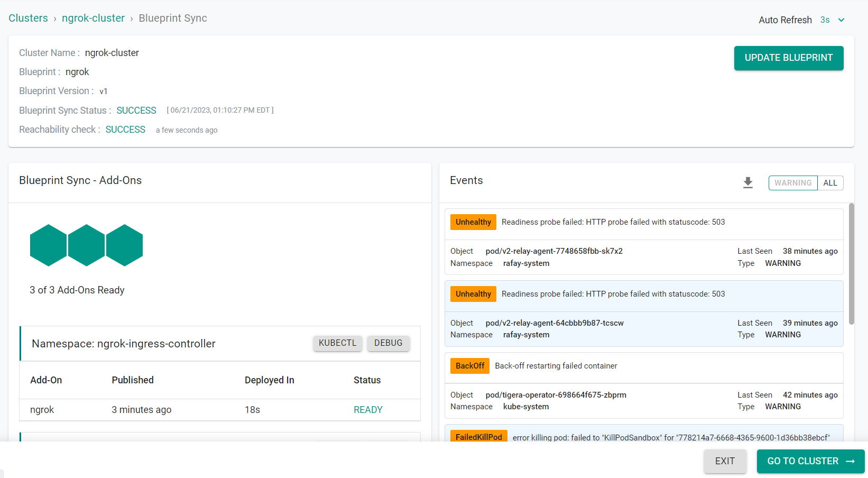Click the '3 minutes ago' published cell

click(x=142, y=410)
